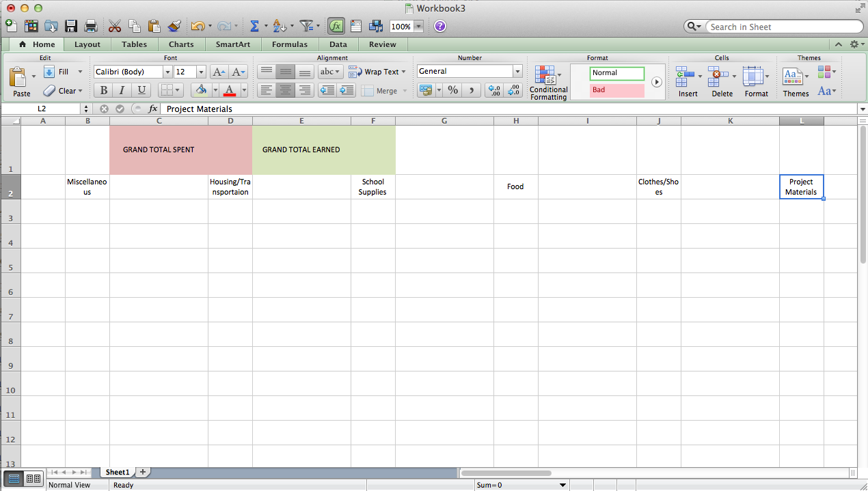Viewport: 868px width, 491px height.
Task: Apply the percent style to selected cell
Action: [x=452, y=89]
